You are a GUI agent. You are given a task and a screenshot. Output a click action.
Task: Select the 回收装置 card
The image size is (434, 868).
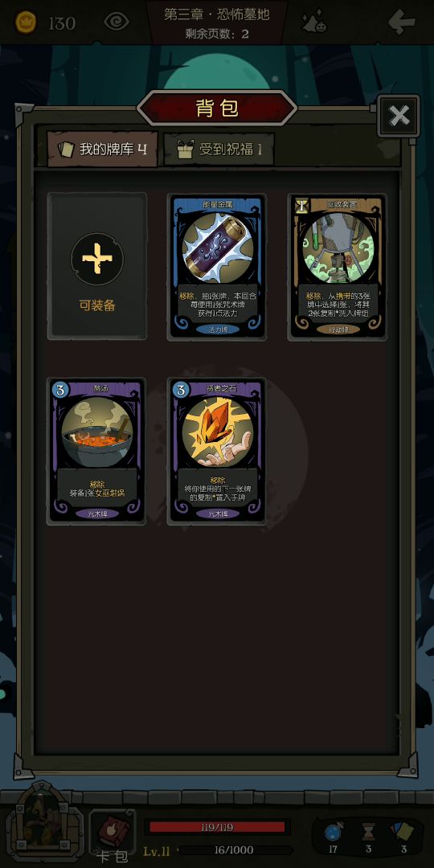[x=338, y=266]
